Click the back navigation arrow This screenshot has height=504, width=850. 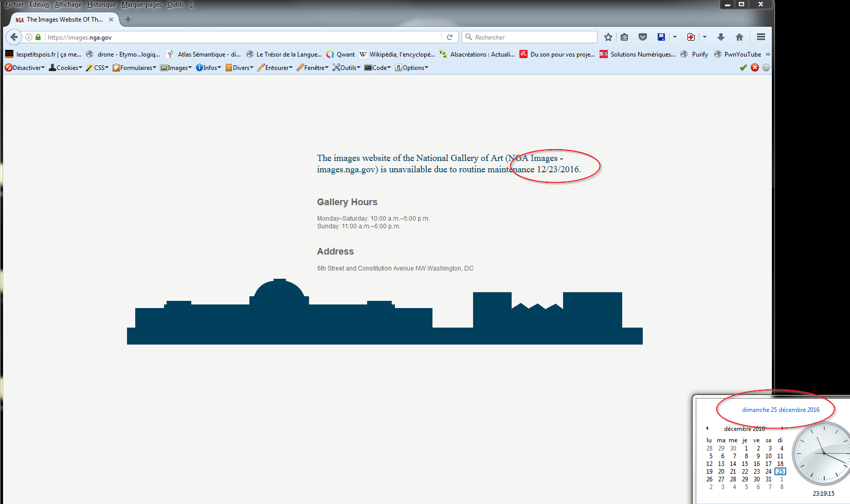(14, 37)
